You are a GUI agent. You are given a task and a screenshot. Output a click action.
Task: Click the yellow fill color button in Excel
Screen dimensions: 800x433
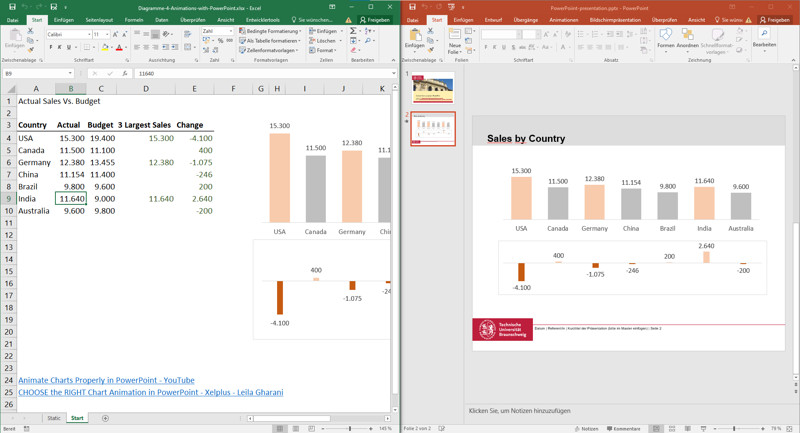click(x=105, y=47)
